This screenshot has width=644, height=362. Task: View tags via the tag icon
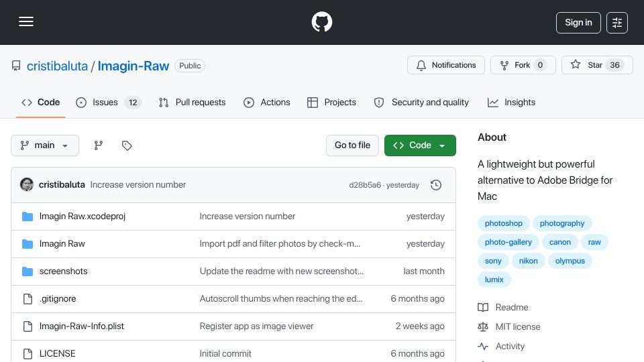tap(127, 145)
